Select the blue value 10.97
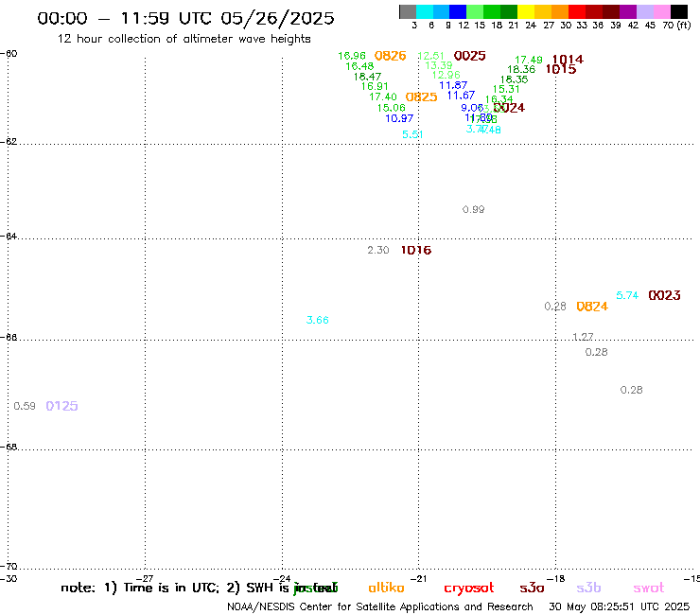Screen dimensions: 700x615 [399, 119]
